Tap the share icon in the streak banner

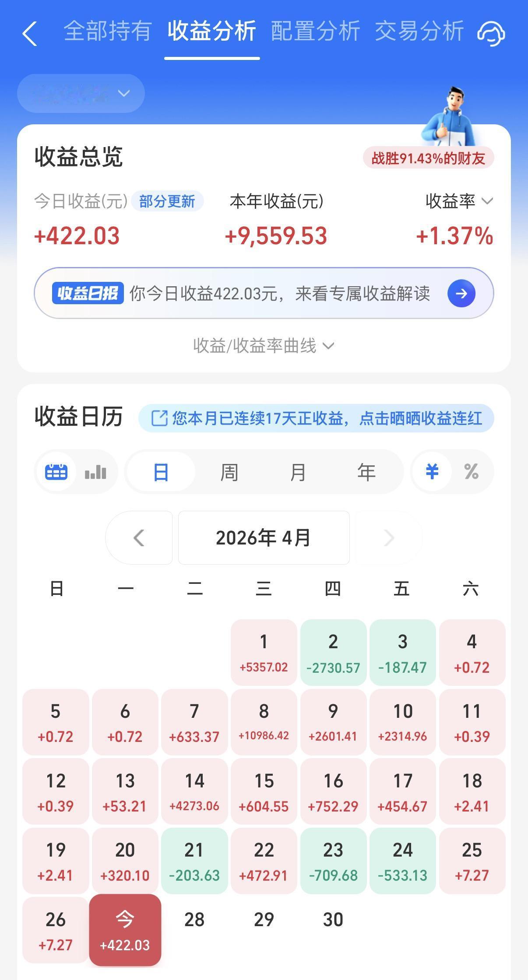click(x=159, y=418)
